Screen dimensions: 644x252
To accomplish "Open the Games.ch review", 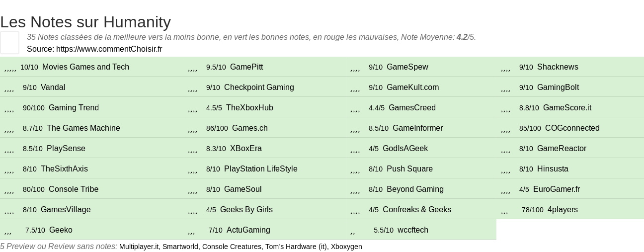I will pos(250,128).
